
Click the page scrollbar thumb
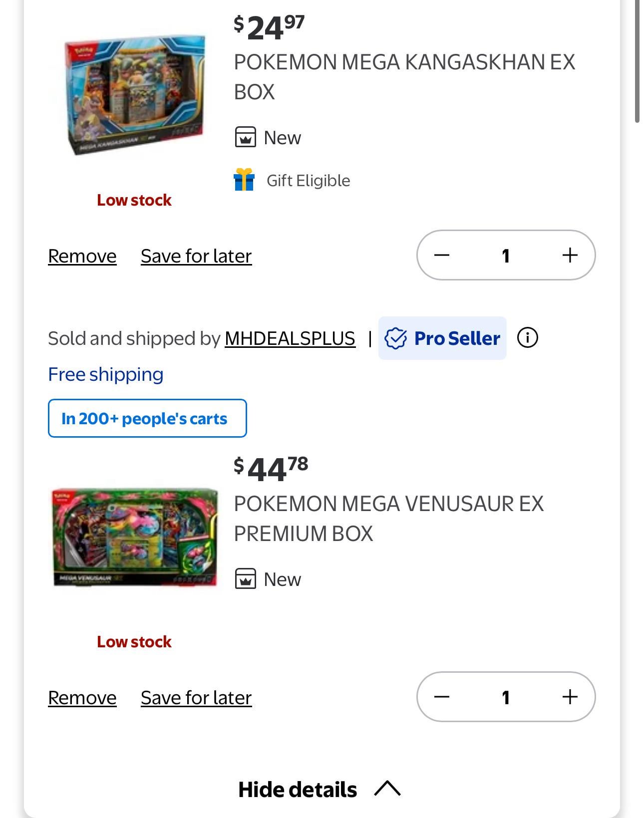tap(638, 61)
